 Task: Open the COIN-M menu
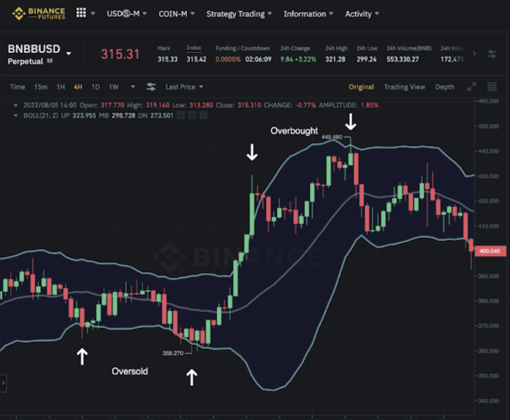176,14
